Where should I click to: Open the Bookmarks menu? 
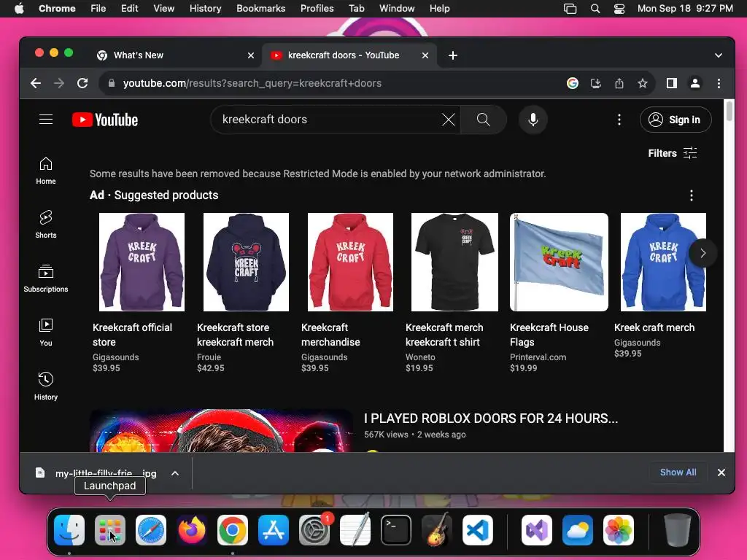260,9
